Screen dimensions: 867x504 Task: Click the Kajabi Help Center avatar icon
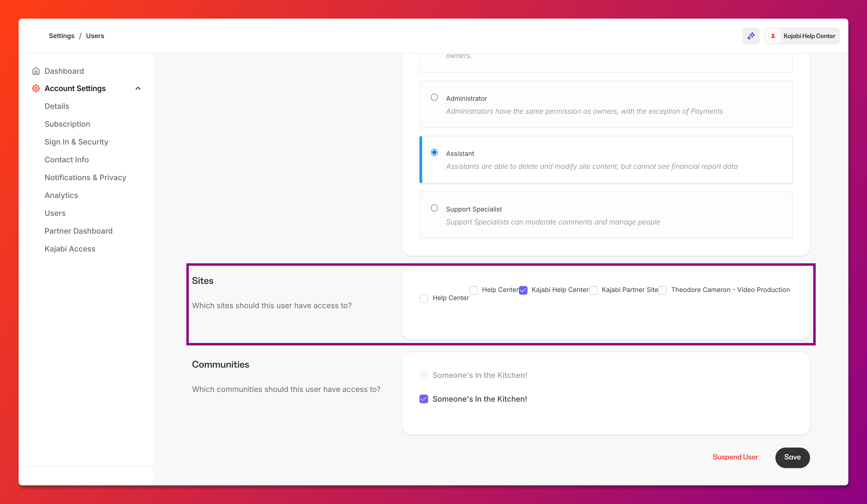(x=773, y=36)
